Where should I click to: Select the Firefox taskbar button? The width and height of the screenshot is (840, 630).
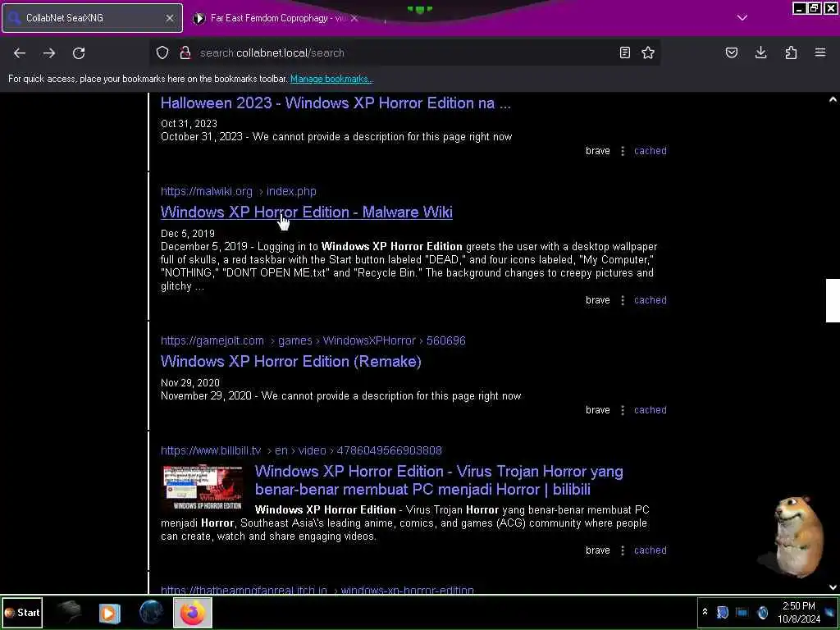coord(192,612)
